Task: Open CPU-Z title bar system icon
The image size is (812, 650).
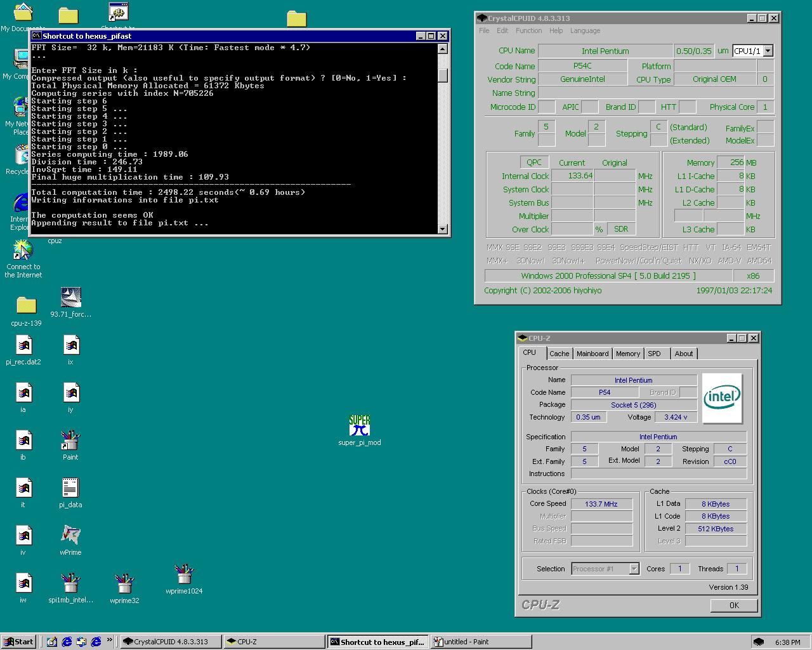Action: pos(523,338)
